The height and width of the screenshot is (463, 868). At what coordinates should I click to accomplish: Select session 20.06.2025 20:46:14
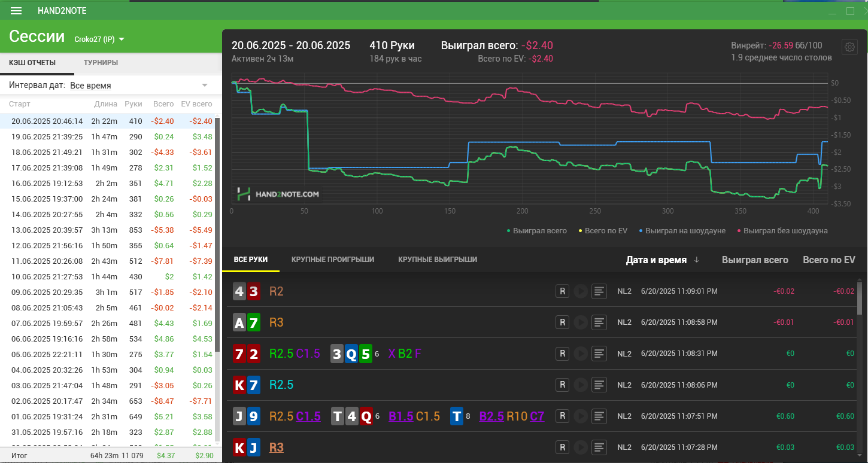click(x=107, y=121)
